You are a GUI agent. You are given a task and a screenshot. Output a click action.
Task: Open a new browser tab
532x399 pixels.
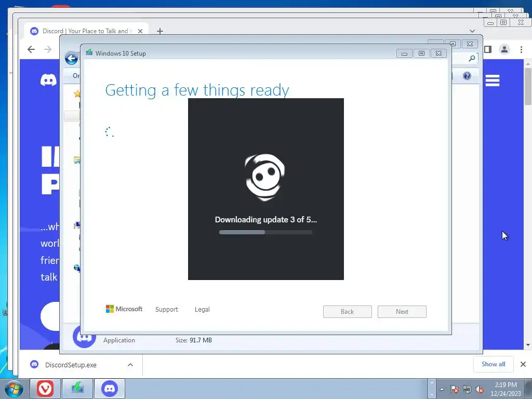(160, 31)
